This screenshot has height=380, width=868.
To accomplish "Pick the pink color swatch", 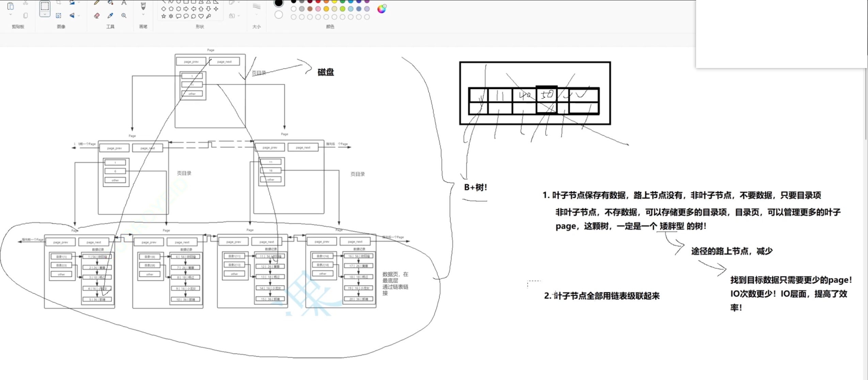I will coord(318,9).
